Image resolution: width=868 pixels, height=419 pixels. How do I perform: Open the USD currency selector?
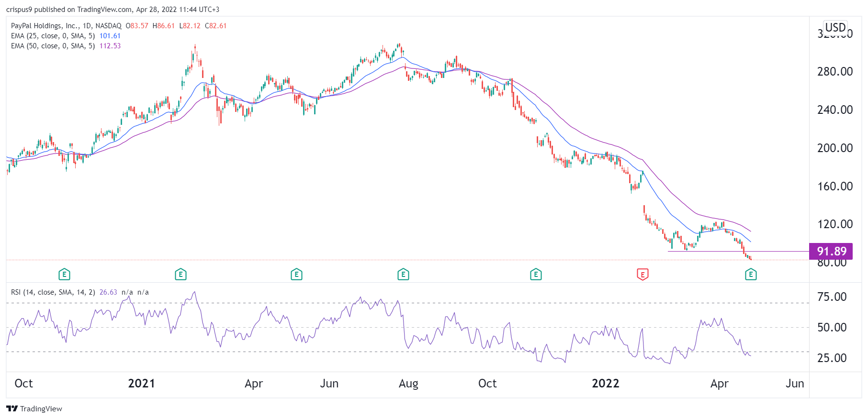coord(835,27)
